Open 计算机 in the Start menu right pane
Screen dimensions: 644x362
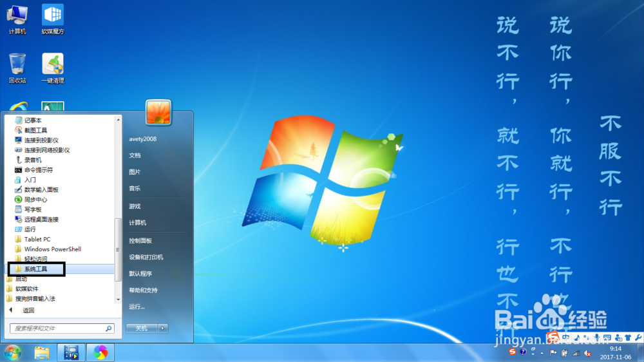point(137,223)
